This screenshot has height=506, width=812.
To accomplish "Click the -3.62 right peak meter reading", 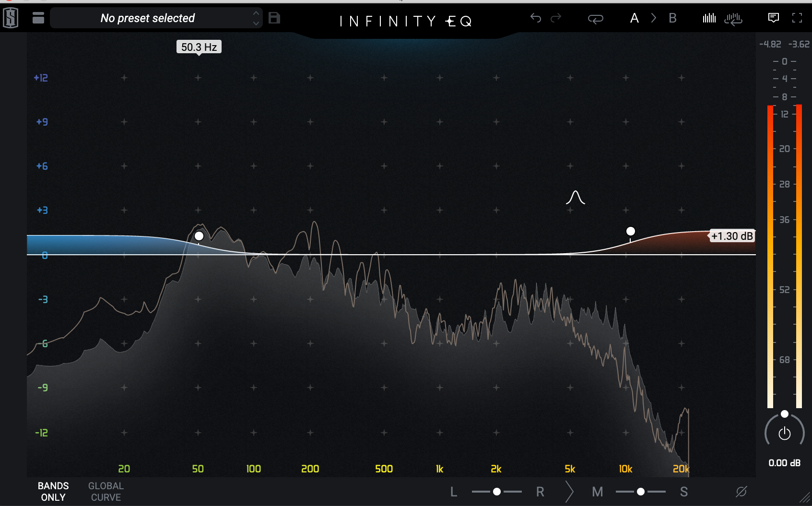I will pos(799,44).
